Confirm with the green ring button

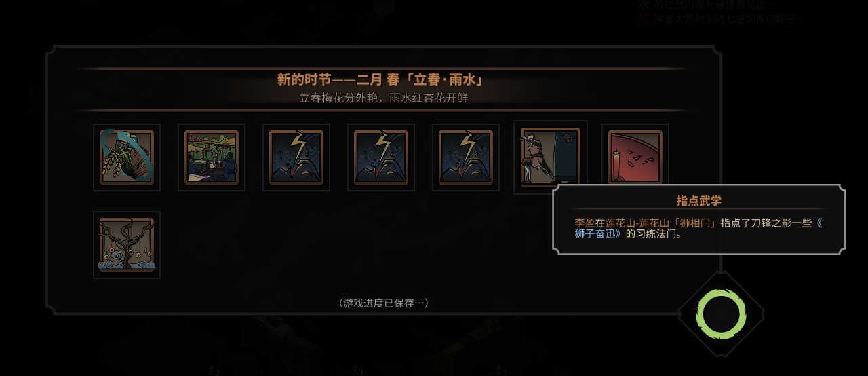721,314
